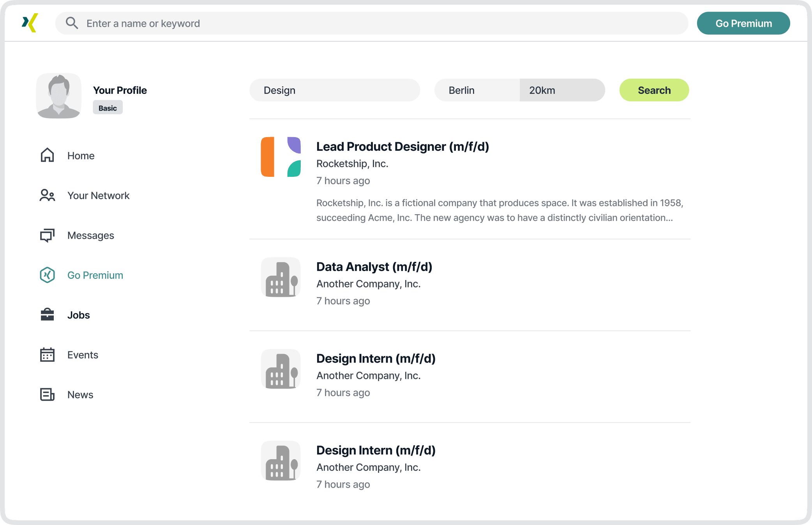Image resolution: width=812 pixels, height=525 pixels.
Task: Click the News newspaper icon
Action: [x=48, y=395]
